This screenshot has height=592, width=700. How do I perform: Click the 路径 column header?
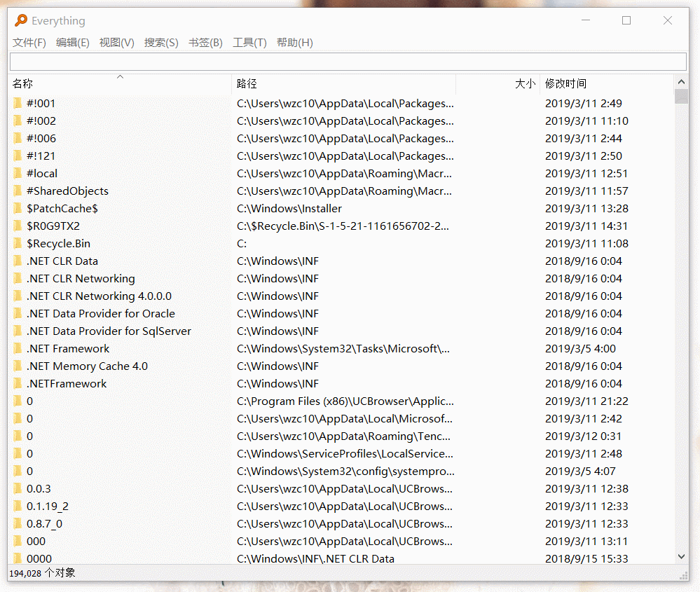(247, 84)
